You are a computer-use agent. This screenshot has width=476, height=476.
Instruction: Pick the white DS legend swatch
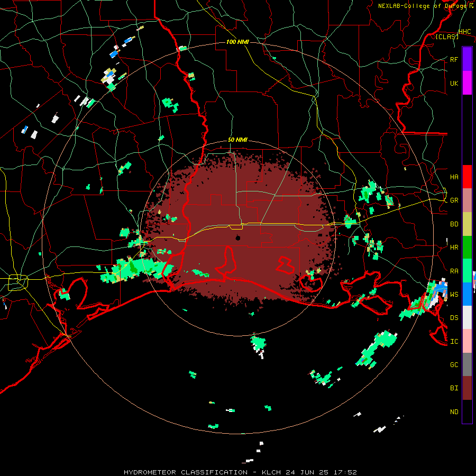pyautogui.click(x=467, y=317)
